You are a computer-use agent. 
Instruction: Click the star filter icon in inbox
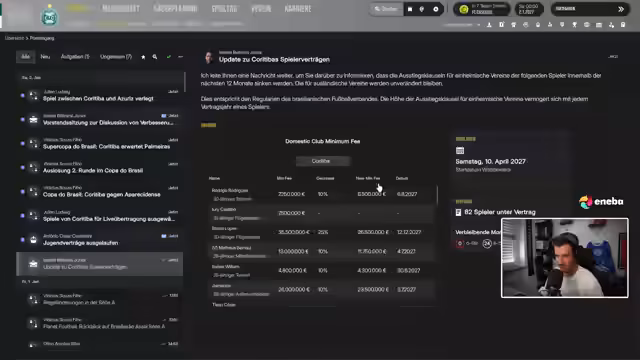click(x=143, y=57)
